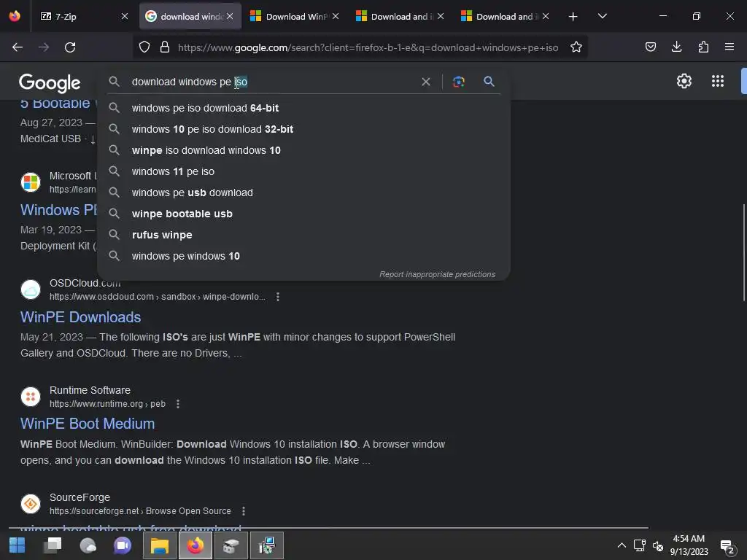The height and width of the screenshot is (560, 747).
Task: Reload the current page
Action: tap(70, 47)
